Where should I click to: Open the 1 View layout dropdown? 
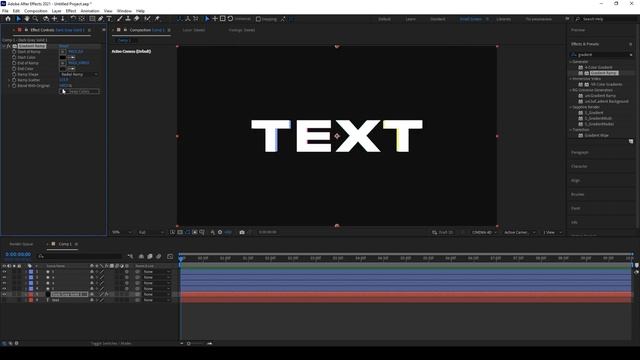[x=552, y=232]
